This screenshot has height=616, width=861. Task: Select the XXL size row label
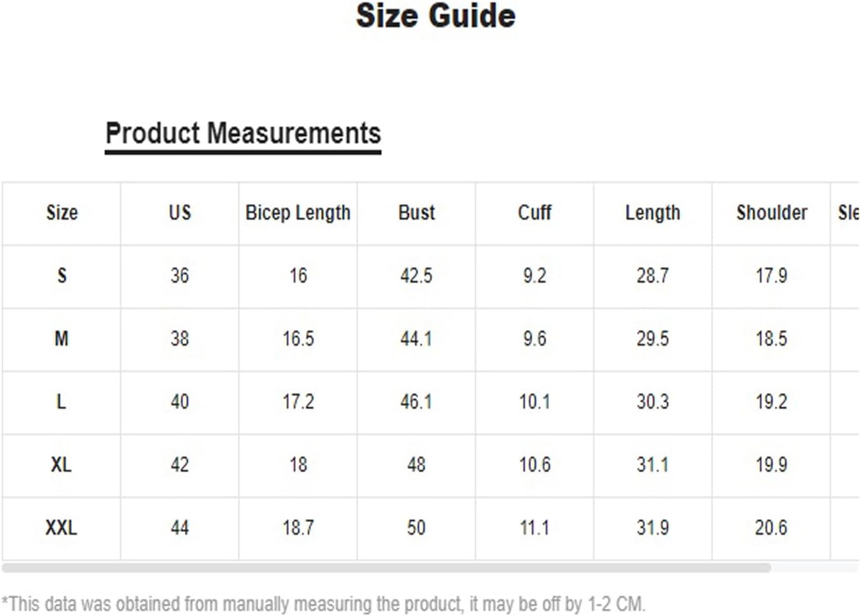tap(62, 528)
